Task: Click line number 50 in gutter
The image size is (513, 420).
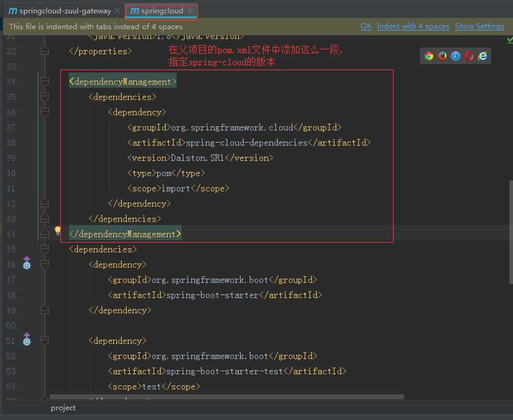Action: 11,326
